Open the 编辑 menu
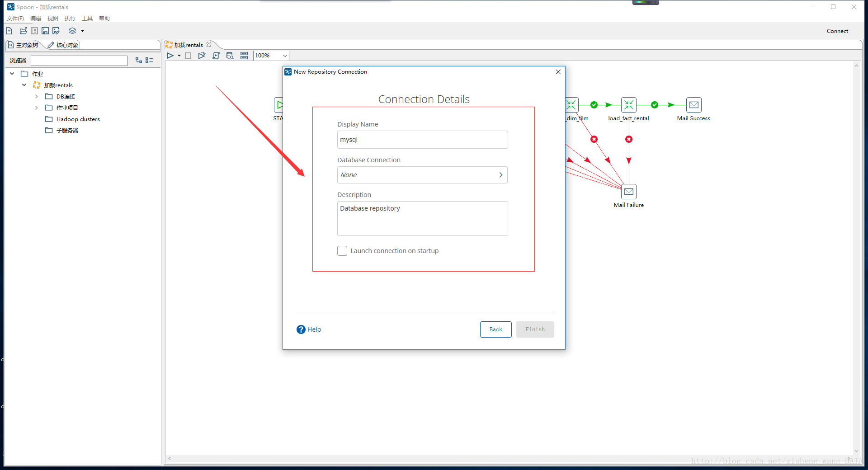This screenshot has height=470, width=868. pyautogui.click(x=36, y=18)
